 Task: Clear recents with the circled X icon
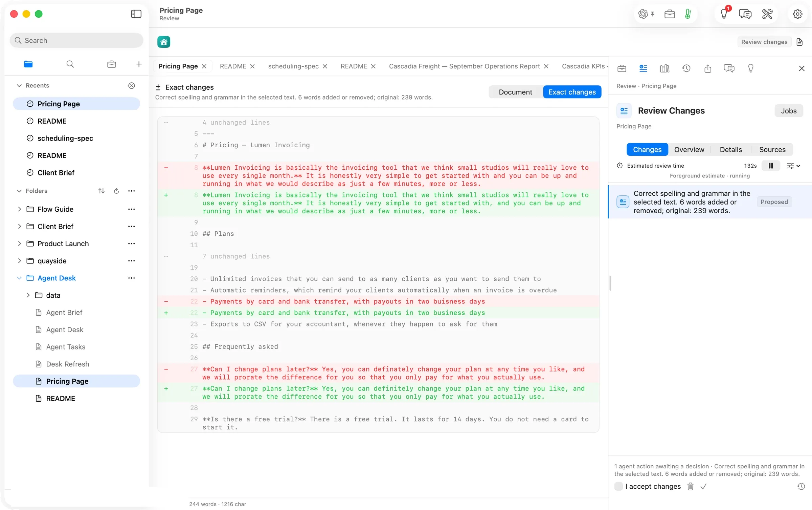132,86
